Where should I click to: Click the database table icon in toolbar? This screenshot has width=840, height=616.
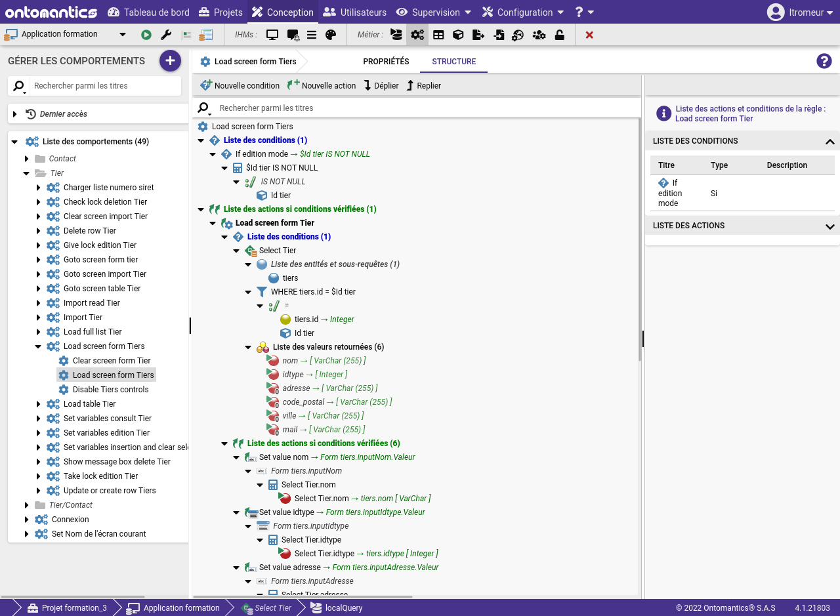206,35
